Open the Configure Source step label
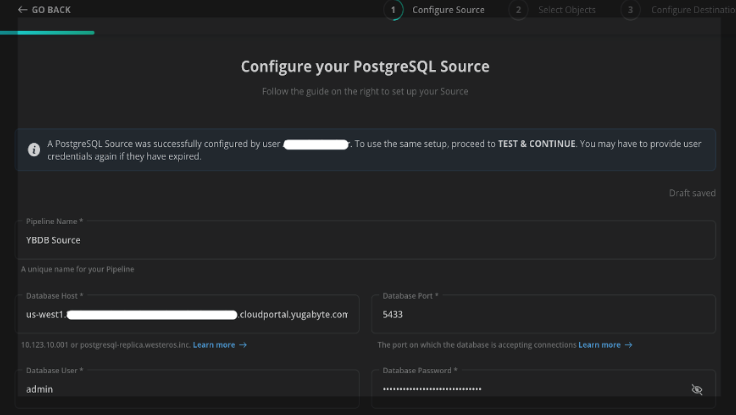 (x=448, y=10)
